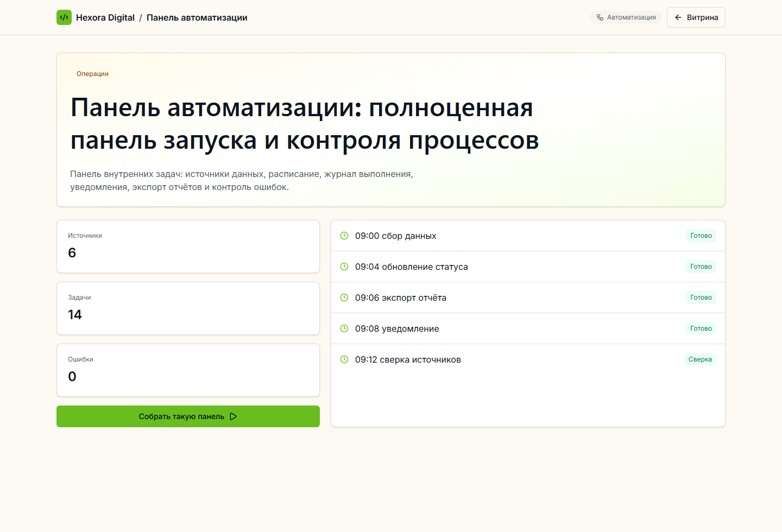782x532 pixels.
Task: Click the Собрать такую панель button
Action: pyautogui.click(x=188, y=416)
